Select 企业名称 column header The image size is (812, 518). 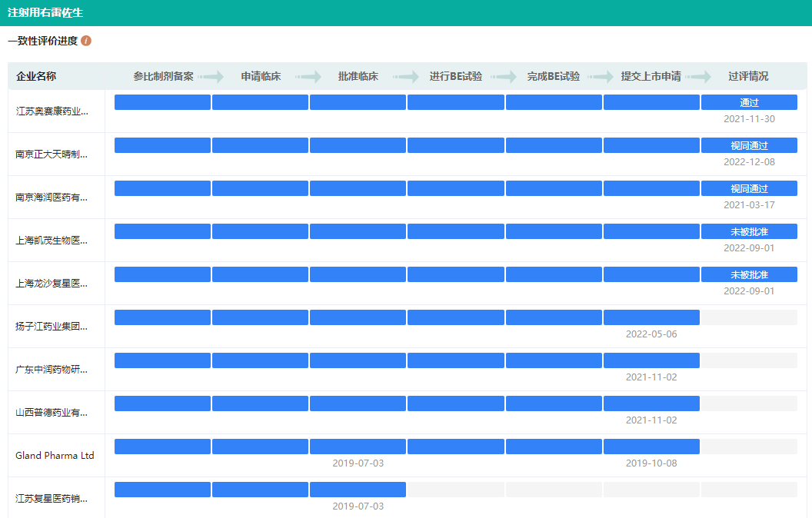[36, 77]
